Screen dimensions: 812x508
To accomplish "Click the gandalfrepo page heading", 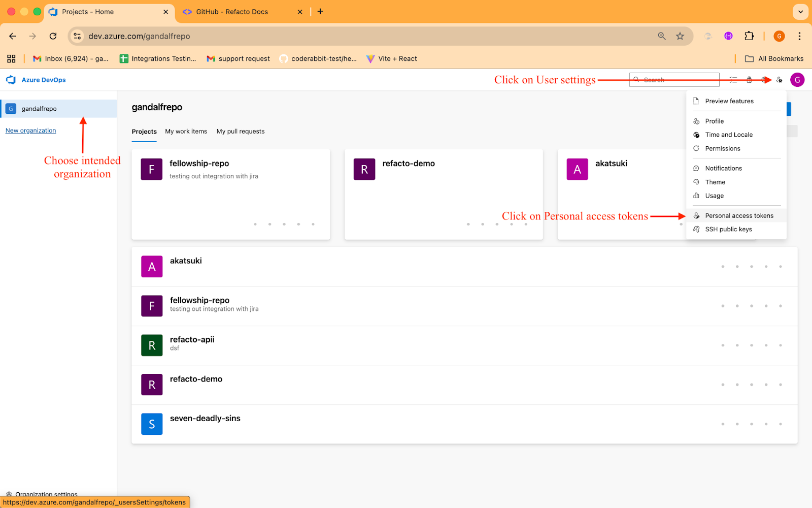I will point(157,107).
